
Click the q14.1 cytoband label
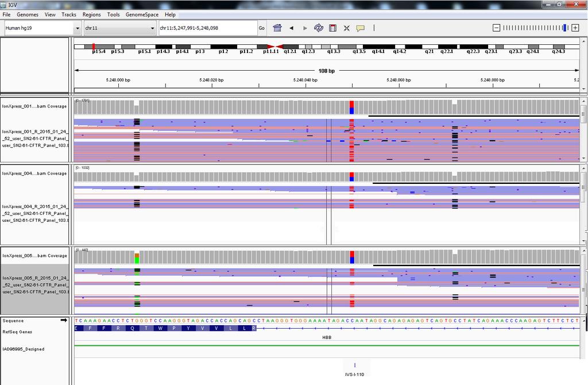378,51
